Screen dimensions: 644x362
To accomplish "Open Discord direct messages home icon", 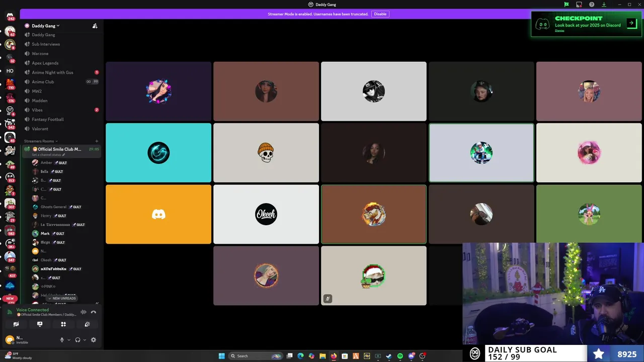I will click(10, 17).
